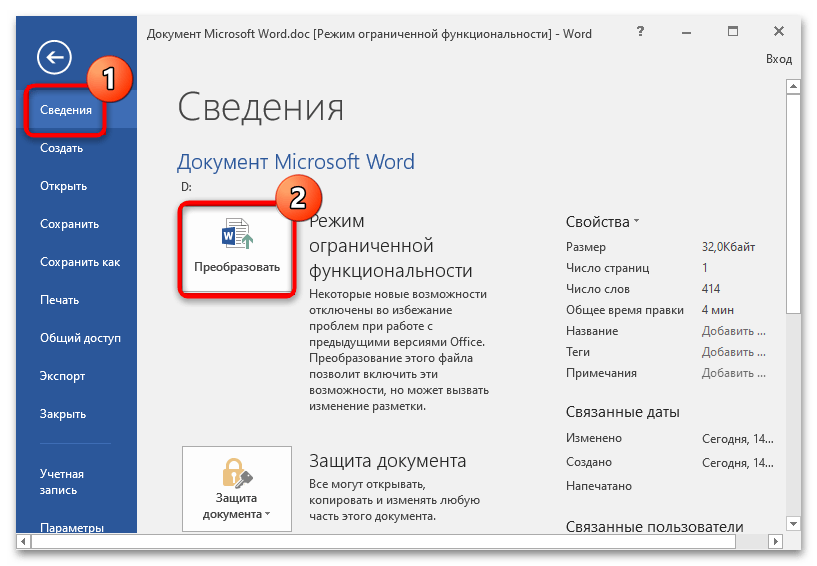Click the Создано date value
Image resolution: width=817 pixels, height=566 pixels.
(737, 463)
